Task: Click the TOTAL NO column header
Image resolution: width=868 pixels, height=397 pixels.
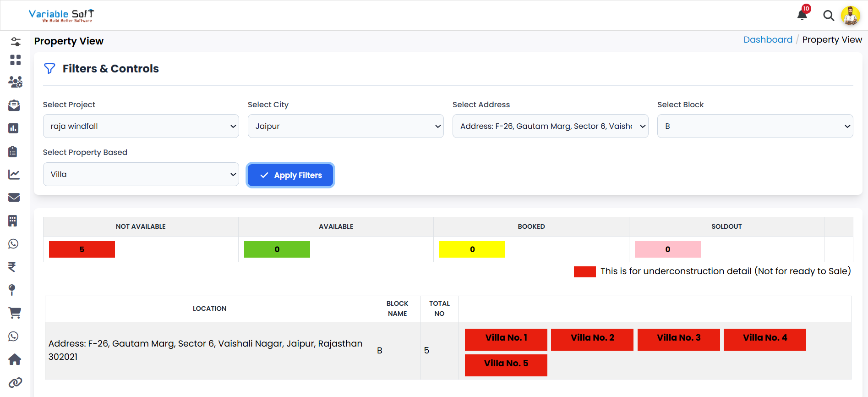Action: [x=439, y=309]
